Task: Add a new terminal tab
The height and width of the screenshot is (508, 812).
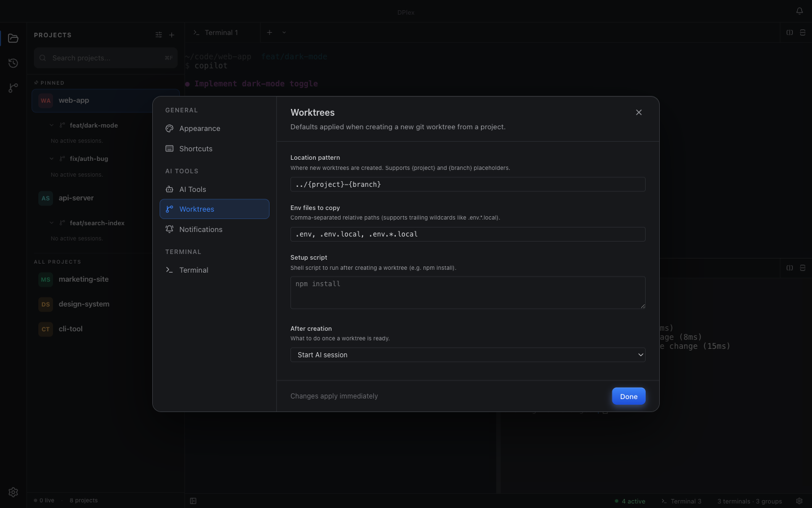Action: 270,33
